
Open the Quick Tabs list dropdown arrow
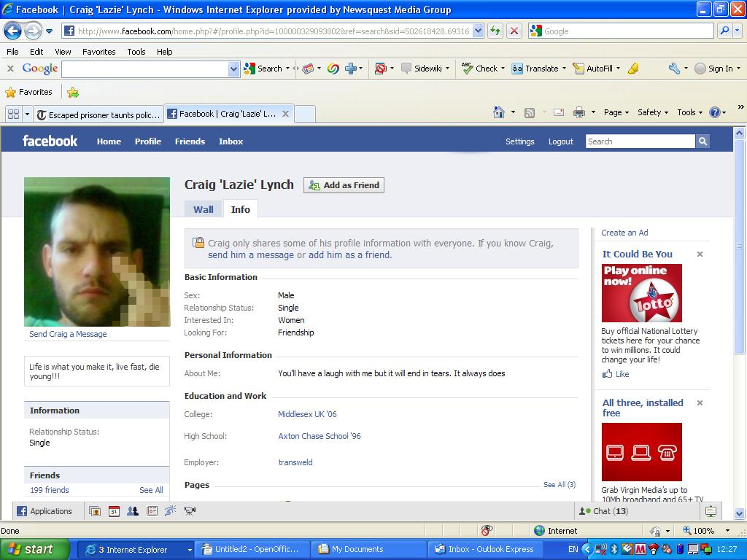click(x=27, y=114)
